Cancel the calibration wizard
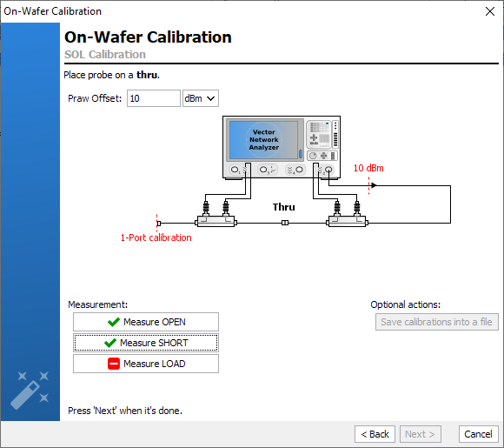The image size is (504, 448). (479, 434)
